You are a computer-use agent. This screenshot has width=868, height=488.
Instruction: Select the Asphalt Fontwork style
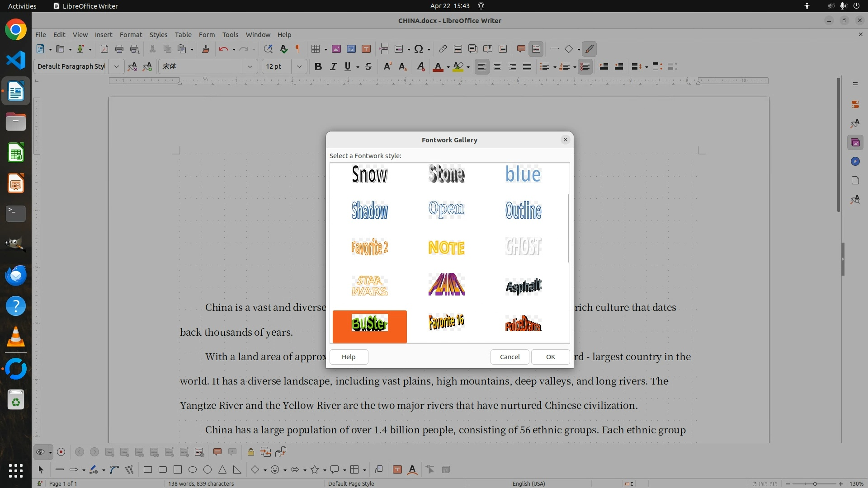[x=523, y=286]
